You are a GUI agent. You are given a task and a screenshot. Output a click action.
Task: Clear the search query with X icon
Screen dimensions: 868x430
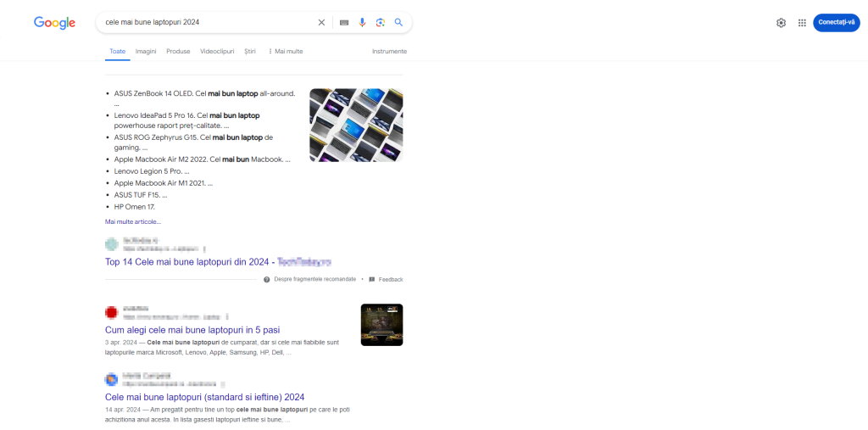pos(321,23)
